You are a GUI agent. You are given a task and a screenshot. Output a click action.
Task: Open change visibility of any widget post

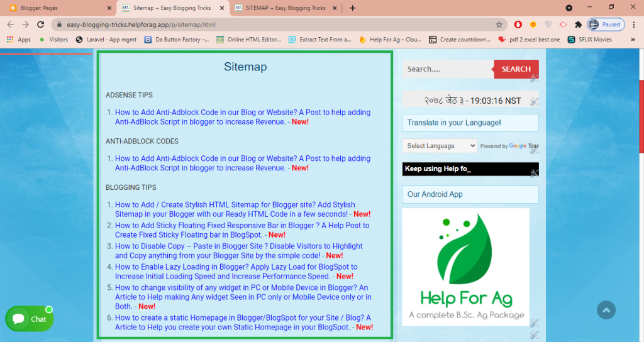pyautogui.click(x=243, y=297)
